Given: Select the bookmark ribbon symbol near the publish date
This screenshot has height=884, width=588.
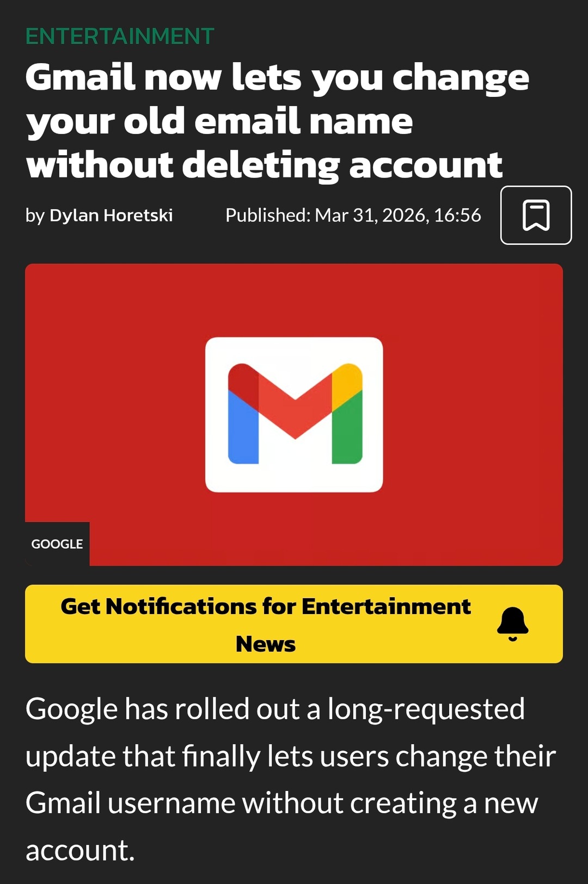Looking at the screenshot, I should 535,216.
